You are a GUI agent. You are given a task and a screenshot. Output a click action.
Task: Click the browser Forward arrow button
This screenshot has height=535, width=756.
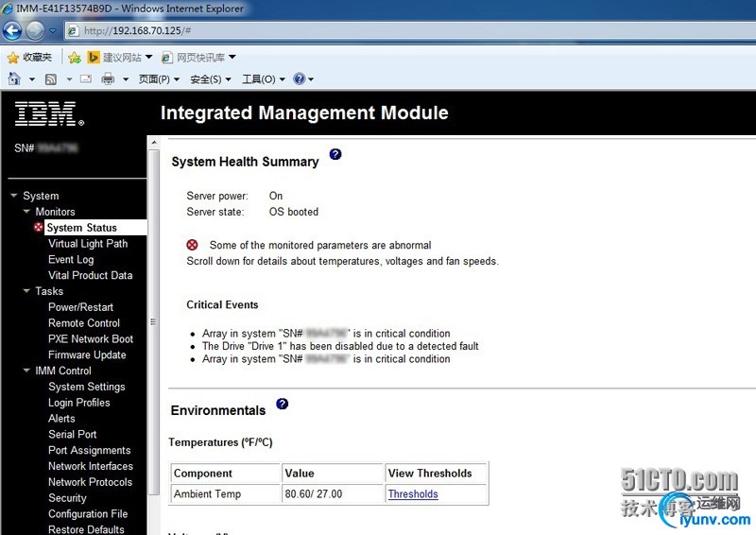35,31
